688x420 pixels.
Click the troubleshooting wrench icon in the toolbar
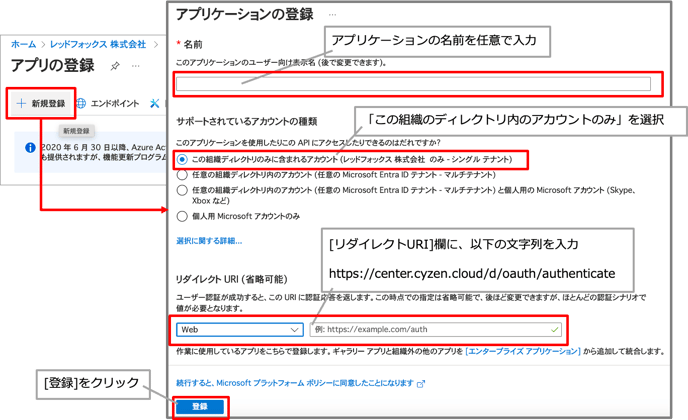[154, 104]
